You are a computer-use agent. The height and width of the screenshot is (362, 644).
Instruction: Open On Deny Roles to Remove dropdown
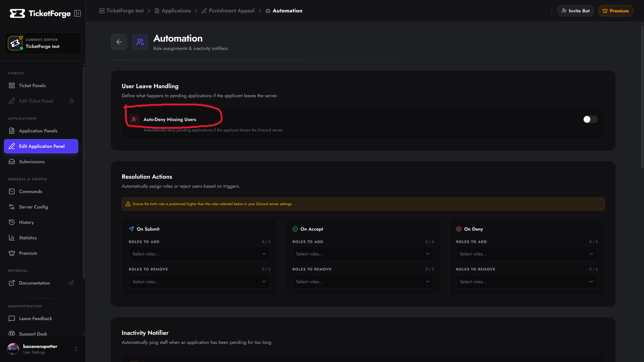point(527,282)
